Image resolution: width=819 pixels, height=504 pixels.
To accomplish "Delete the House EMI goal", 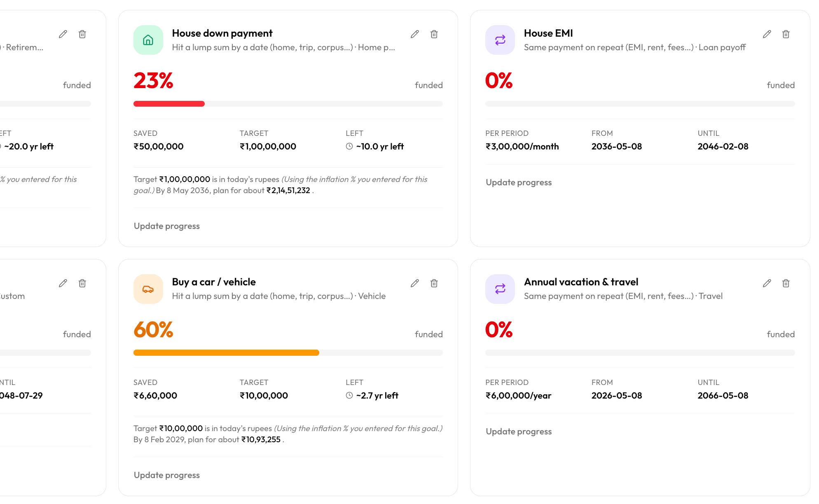I will pyautogui.click(x=786, y=34).
